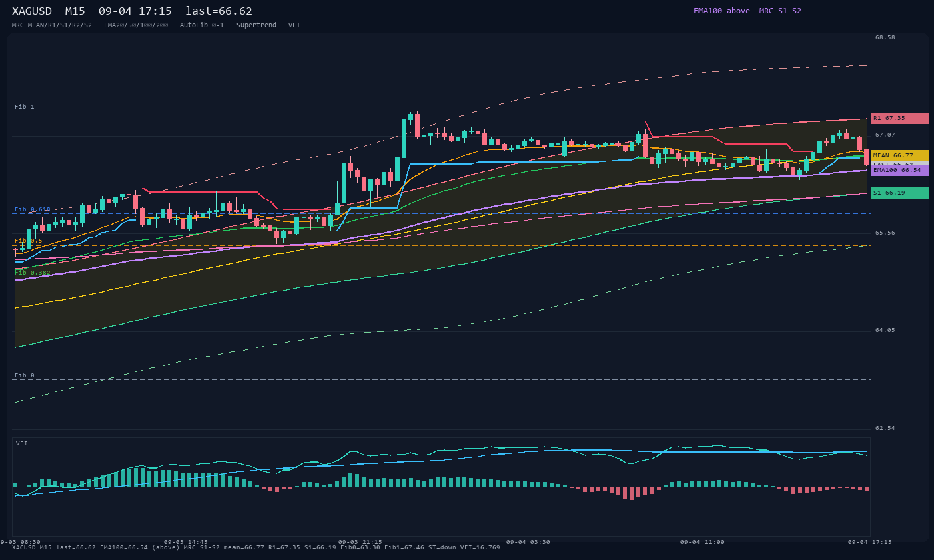Click the green S1 66.19 price tag
934x560 pixels.
click(900, 193)
